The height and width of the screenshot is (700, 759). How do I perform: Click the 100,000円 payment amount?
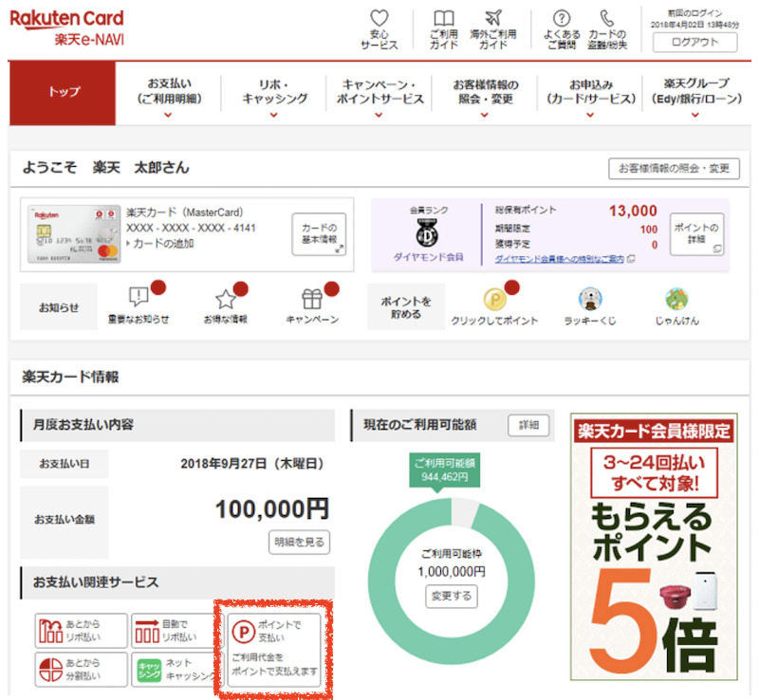(x=272, y=509)
